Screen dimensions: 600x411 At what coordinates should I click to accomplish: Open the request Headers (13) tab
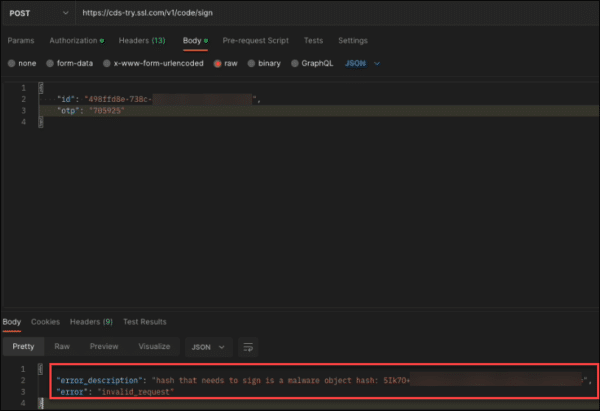pyautogui.click(x=142, y=40)
